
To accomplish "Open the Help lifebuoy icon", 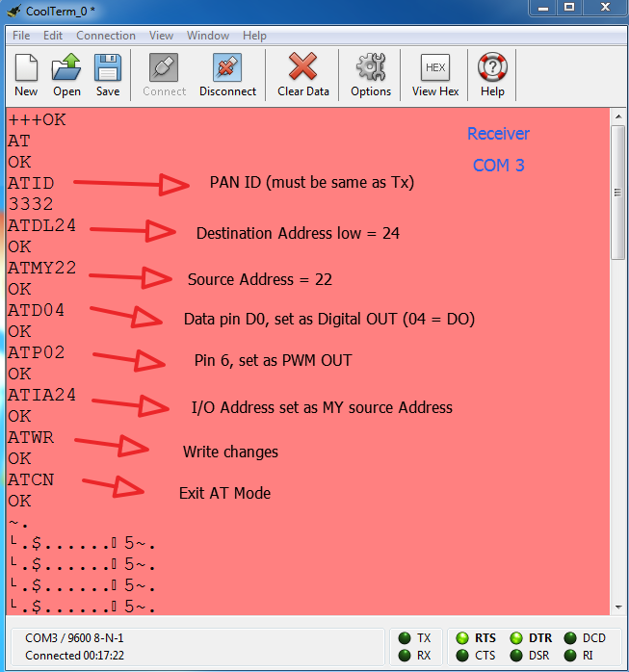I will (x=492, y=69).
